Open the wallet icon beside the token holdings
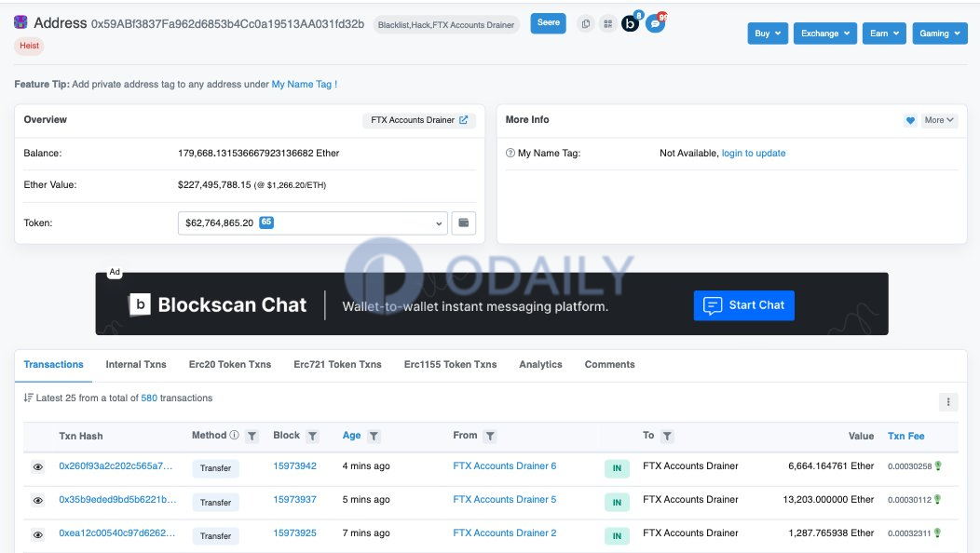This screenshot has height=553, width=980. [464, 223]
